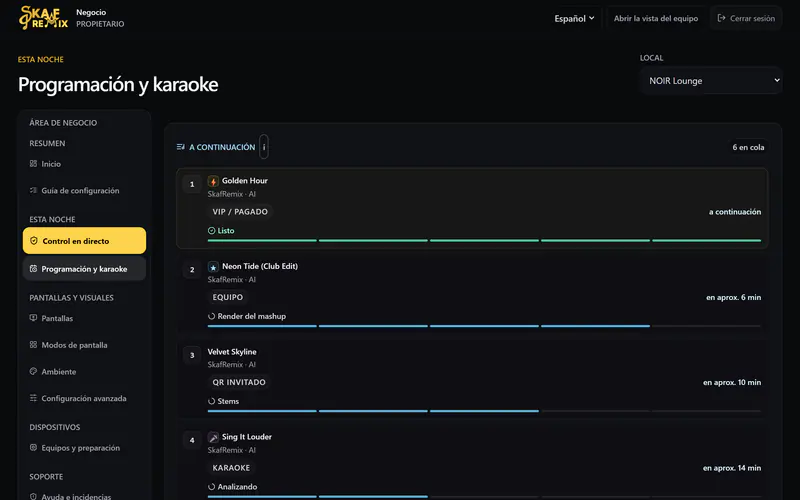Click the VIP / PAGADO tag

click(x=240, y=212)
